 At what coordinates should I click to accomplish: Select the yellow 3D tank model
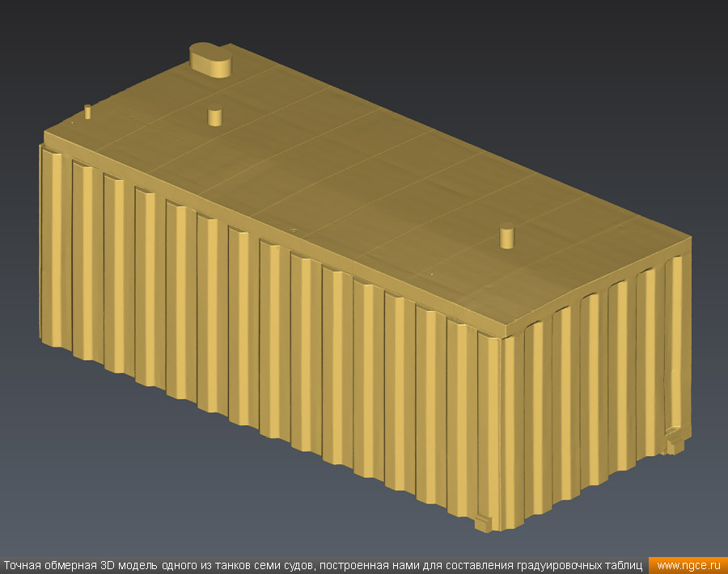point(366,288)
